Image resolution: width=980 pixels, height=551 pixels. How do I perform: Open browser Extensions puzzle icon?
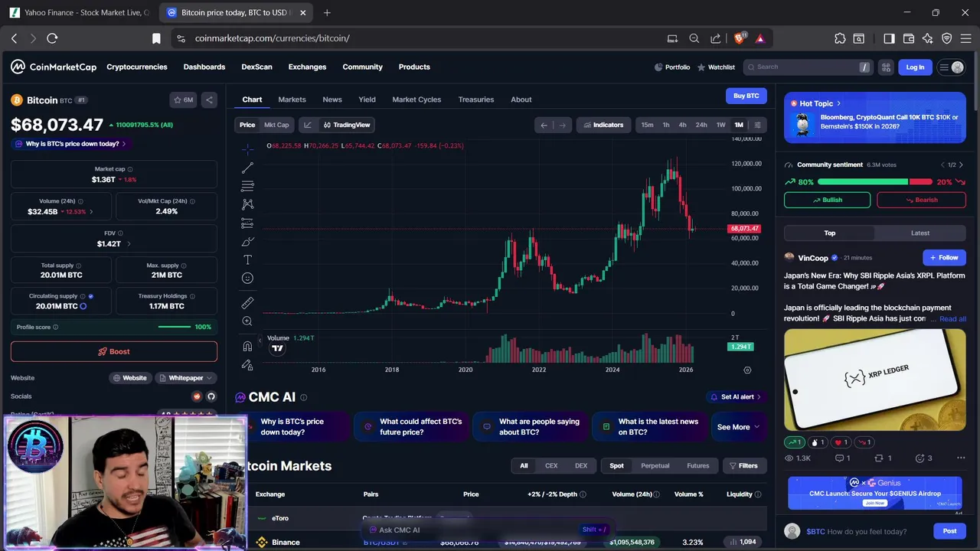tap(840, 38)
